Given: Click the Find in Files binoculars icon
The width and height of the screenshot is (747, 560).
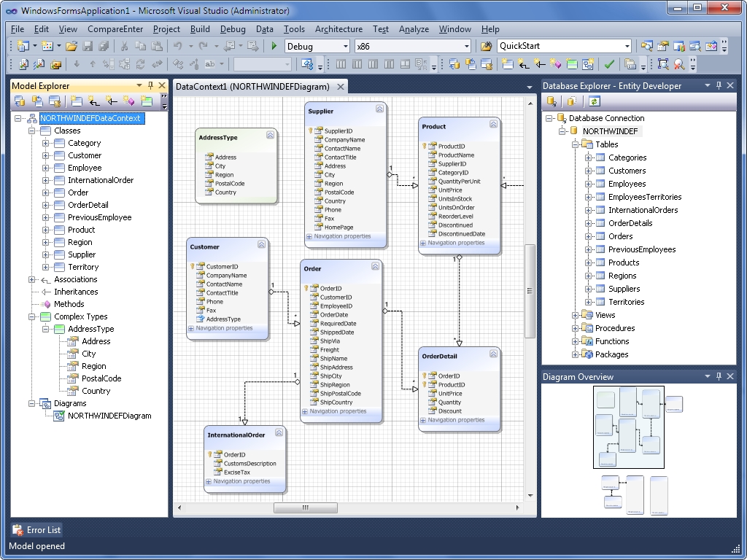Looking at the screenshot, I should (486, 46).
